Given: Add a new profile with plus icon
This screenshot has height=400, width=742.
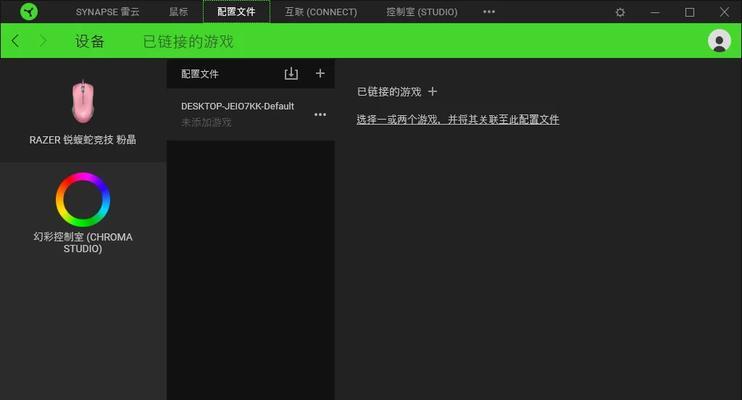Looking at the screenshot, I should [x=320, y=73].
